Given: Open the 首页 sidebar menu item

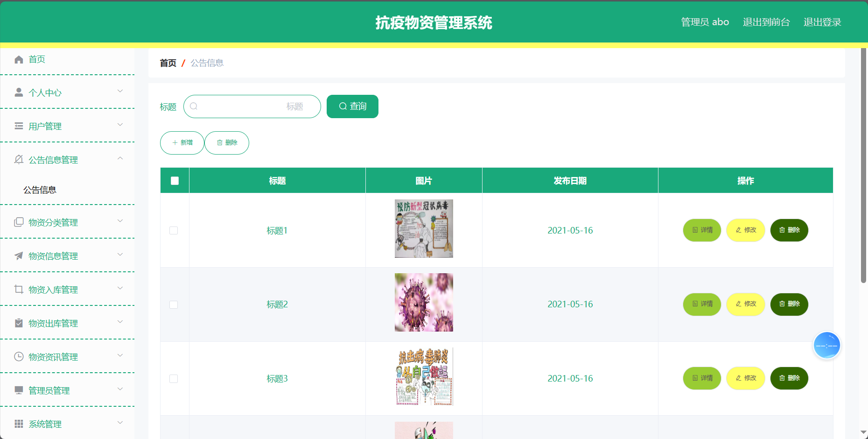Looking at the screenshot, I should (67, 59).
